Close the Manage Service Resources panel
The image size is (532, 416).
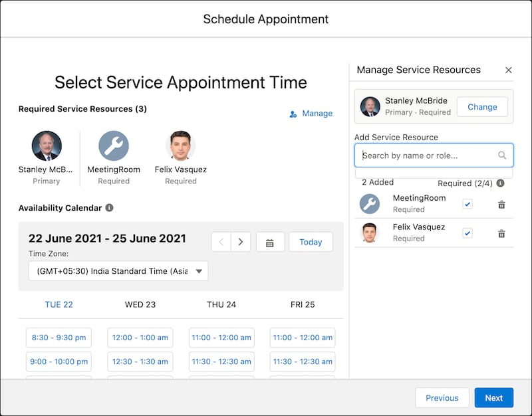508,70
